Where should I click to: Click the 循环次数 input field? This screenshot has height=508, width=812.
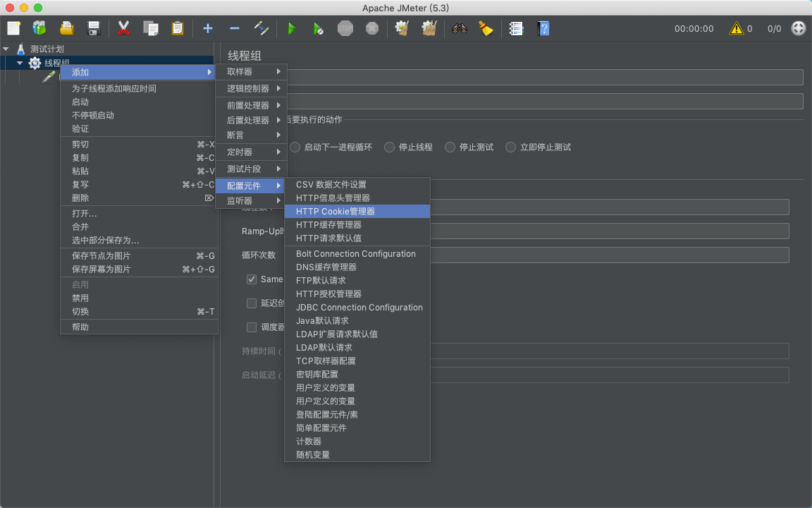point(609,255)
